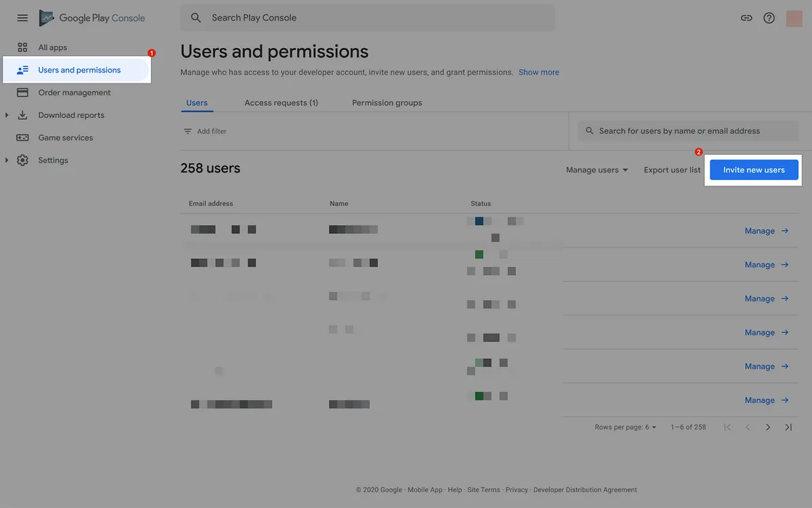Click the Invite new users button
The height and width of the screenshot is (508, 812).
[754, 170]
